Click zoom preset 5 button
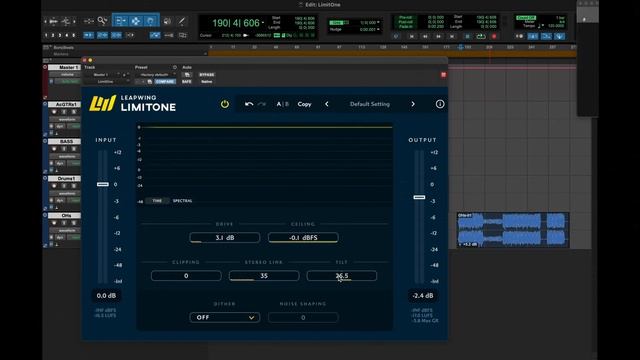Image resolution: width=640 pixels, height=360 pixels. pos(73,36)
